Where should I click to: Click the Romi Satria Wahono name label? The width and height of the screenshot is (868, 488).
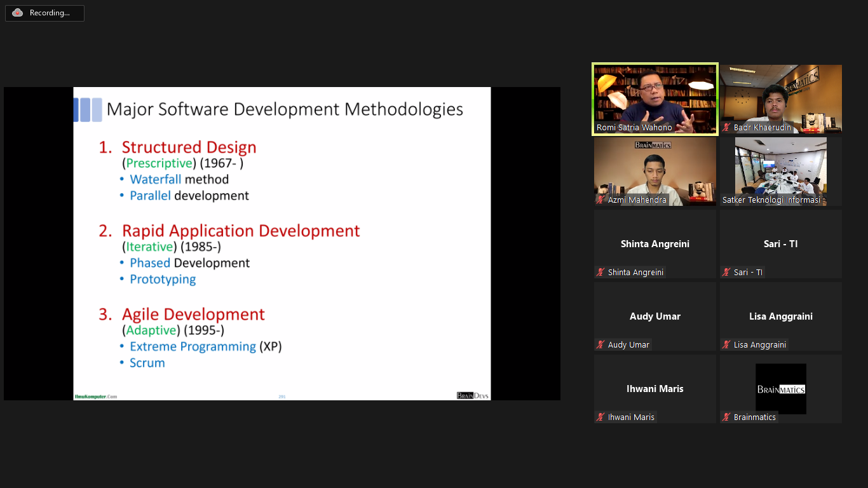click(634, 128)
